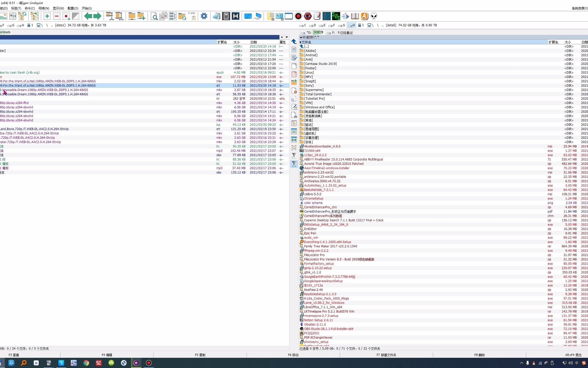Select drive E in right panel
This screenshot has height=368, width=588.
point(322,25)
